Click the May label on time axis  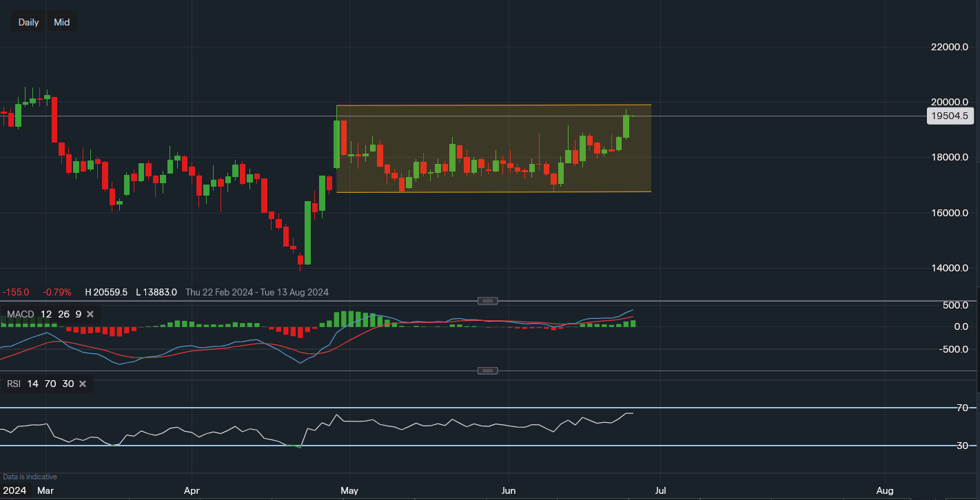point(349,490)
